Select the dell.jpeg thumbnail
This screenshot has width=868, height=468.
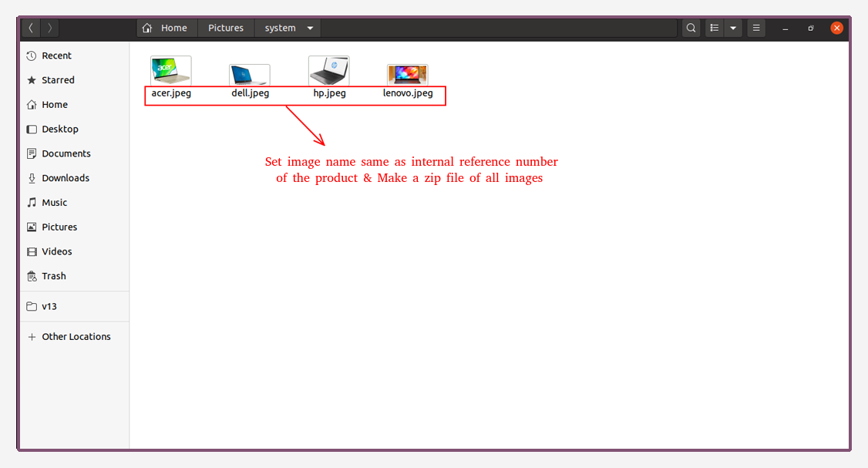coord(250,74)
